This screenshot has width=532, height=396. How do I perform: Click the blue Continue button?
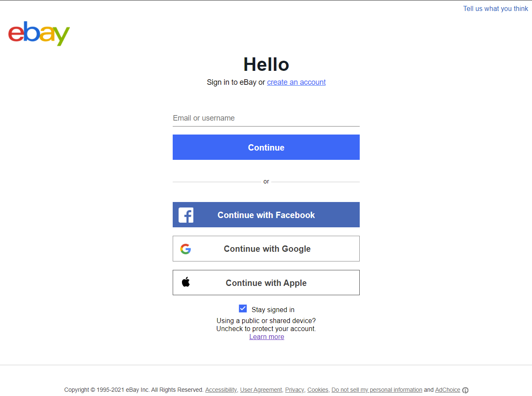(x=266, y=147)
